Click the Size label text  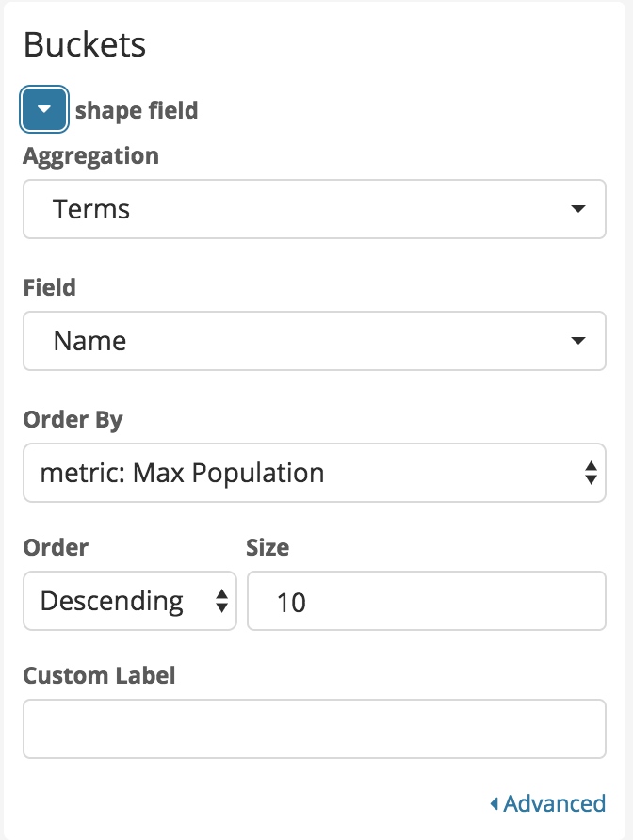[268, 547]
